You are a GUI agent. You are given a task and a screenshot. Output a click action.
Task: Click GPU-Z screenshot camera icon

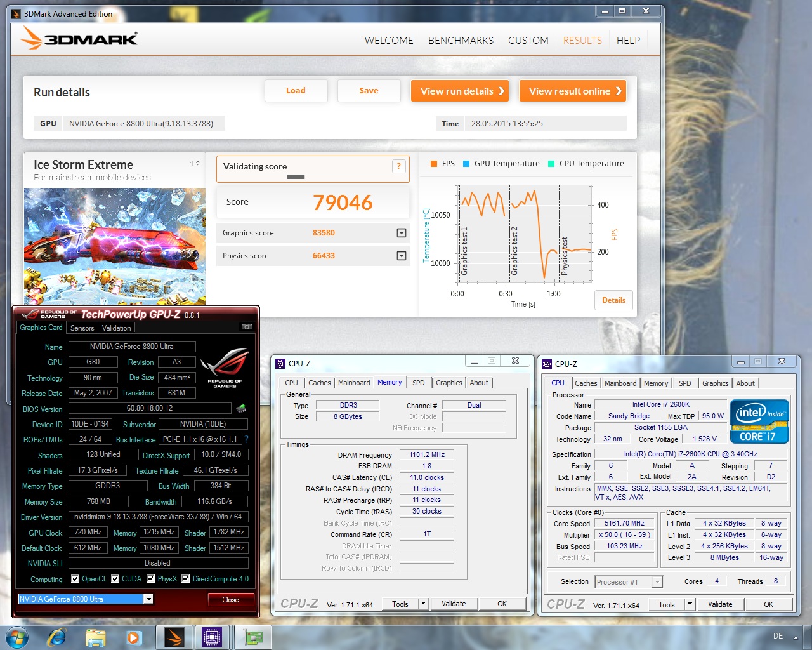247,327
